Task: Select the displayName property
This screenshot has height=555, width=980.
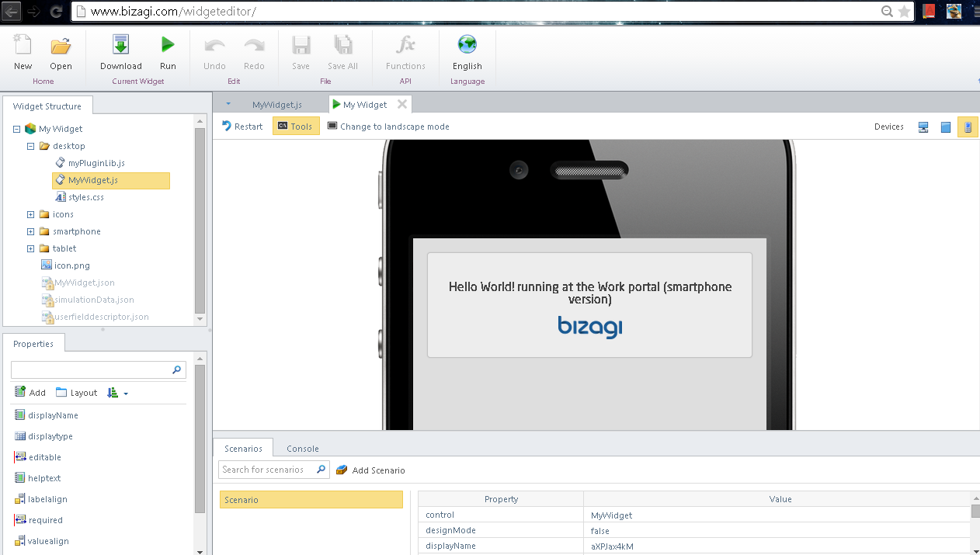Action: pos(47,415)
